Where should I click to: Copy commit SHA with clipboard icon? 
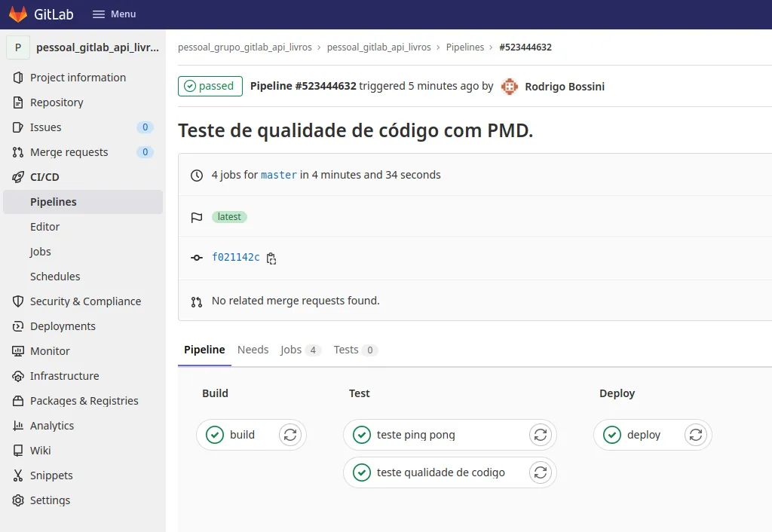click(x=271, y=258)
